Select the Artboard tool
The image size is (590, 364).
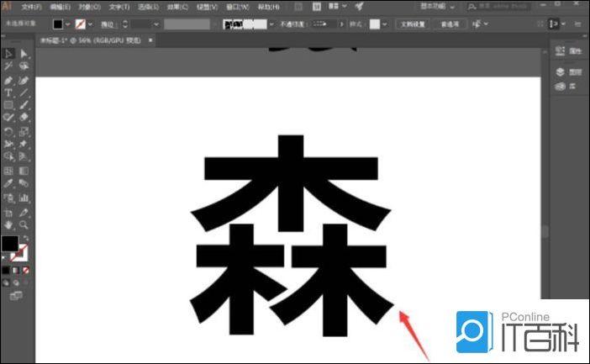pos(8,213)
